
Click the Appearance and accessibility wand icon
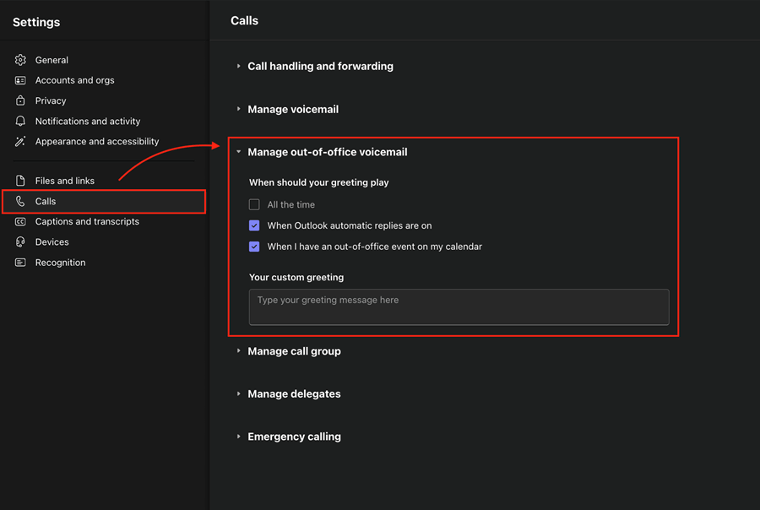click(x=20, y=142)
